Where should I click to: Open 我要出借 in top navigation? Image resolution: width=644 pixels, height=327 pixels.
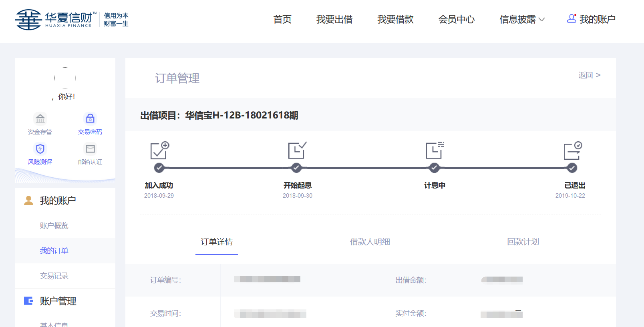pyautogui.click(x=334, y=19)
